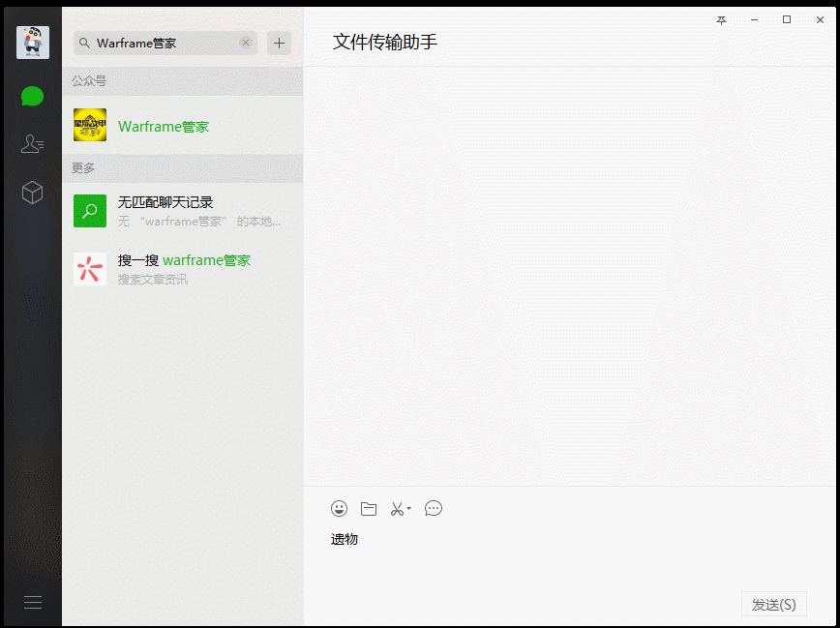Clear the search box text

pos(246,43)
